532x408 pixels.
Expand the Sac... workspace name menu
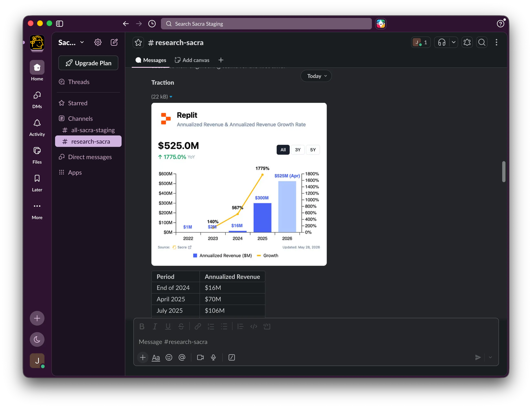pos(71,42)
